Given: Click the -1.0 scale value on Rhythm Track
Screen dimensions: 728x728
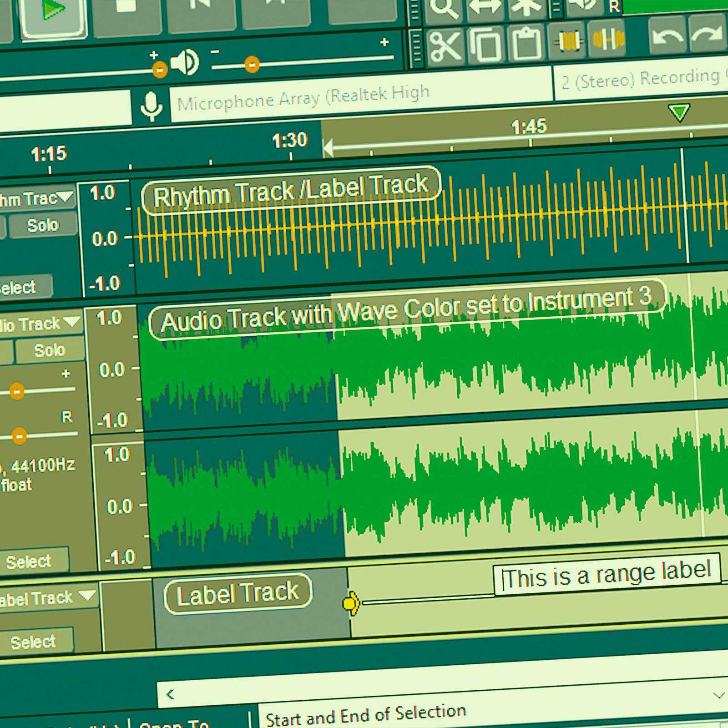Looking at the screenshot, I should (105, 283).
